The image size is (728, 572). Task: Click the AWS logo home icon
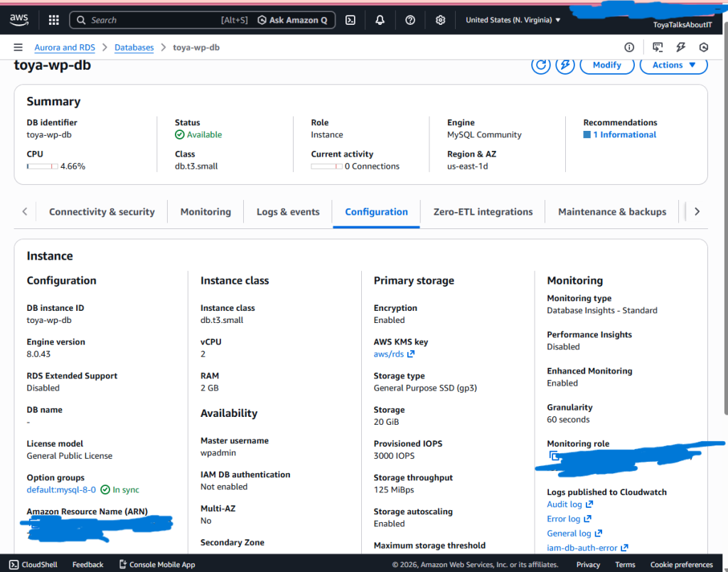19,20
